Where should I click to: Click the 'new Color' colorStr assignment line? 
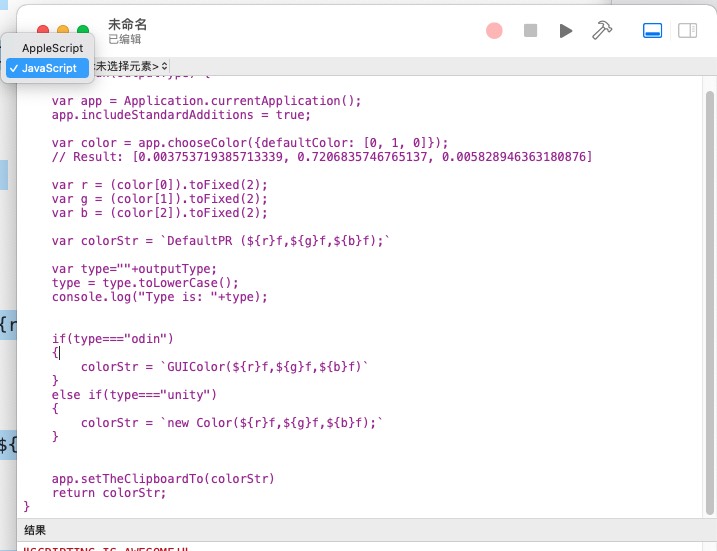click(231, 423)
